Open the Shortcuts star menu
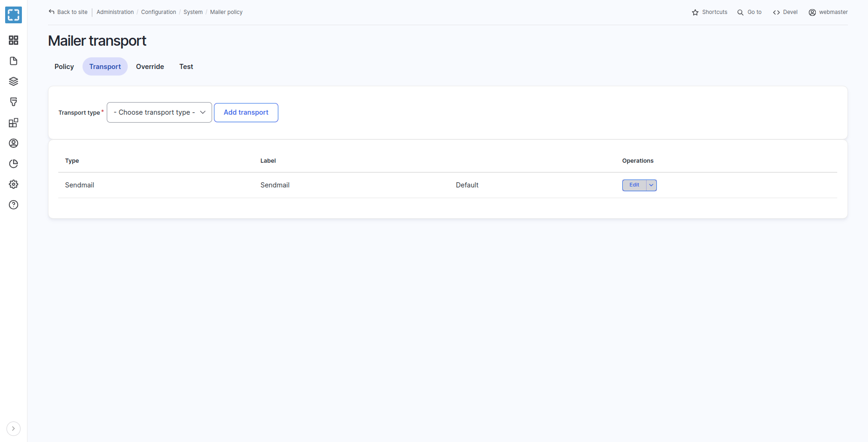Image resolution: width=868 pixels, height=442 pixels. tap(710, 12)
